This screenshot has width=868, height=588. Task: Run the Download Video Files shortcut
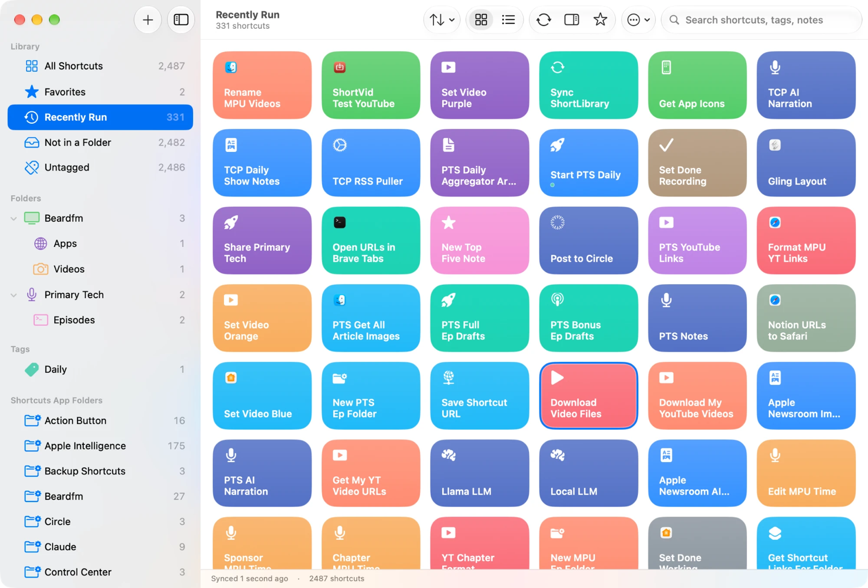(x=589, y=395)
